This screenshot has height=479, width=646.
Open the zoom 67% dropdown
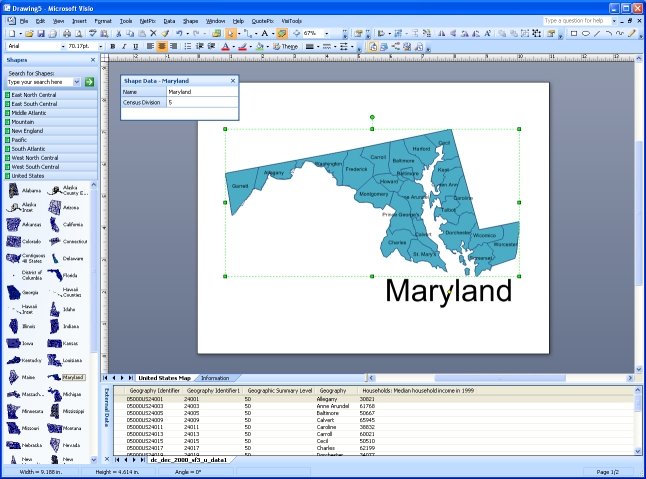click(327, 33)
